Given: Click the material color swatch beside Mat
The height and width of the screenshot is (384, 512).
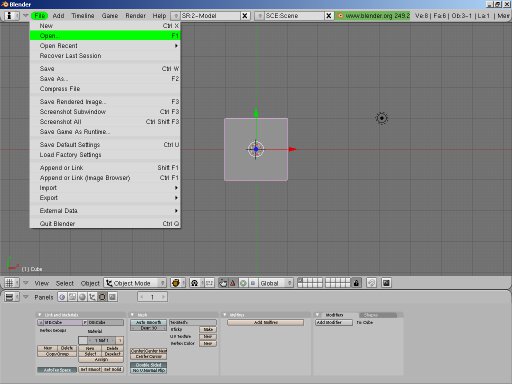Looking at the screenshot, I should click(83, 340).
